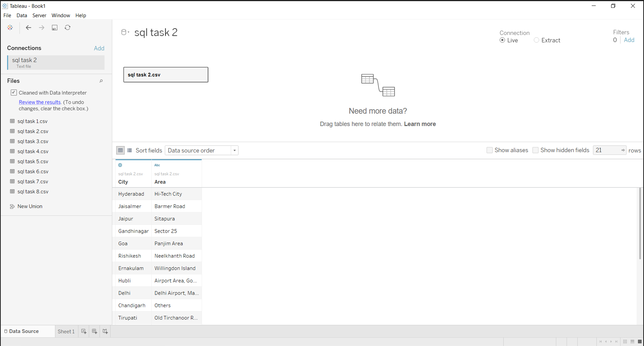Select the data grid view icon
This screenshot has width=644, height=346.
click(120, 150)
